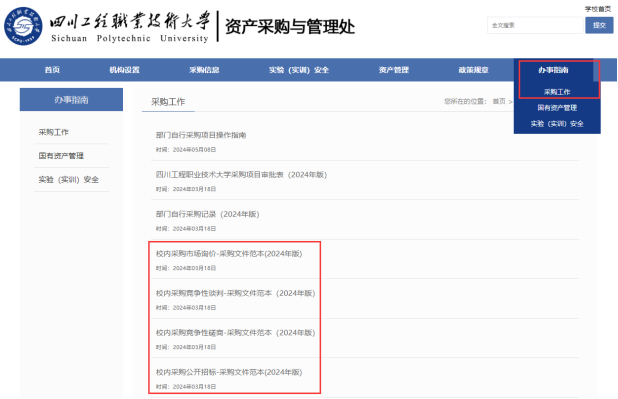Viewport: 618px width, 399px height.
Task: Go to the 首页 navigation menu item
Action: (52, 70)
